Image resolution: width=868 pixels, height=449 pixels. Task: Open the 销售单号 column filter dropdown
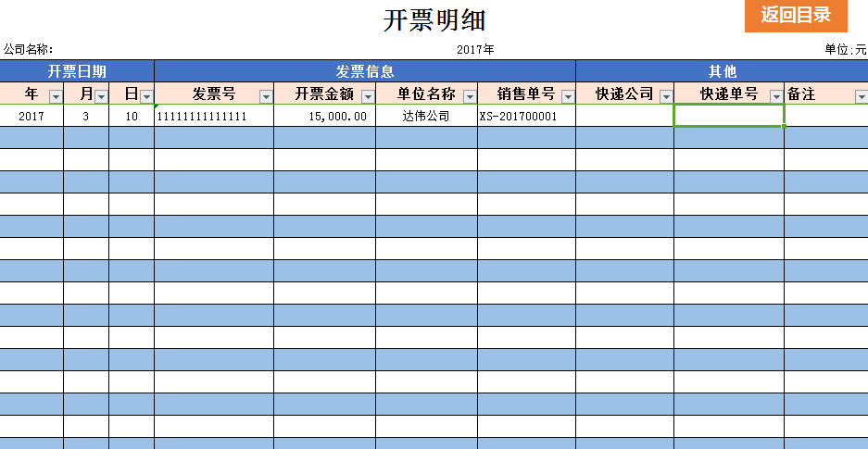[569, 97]
